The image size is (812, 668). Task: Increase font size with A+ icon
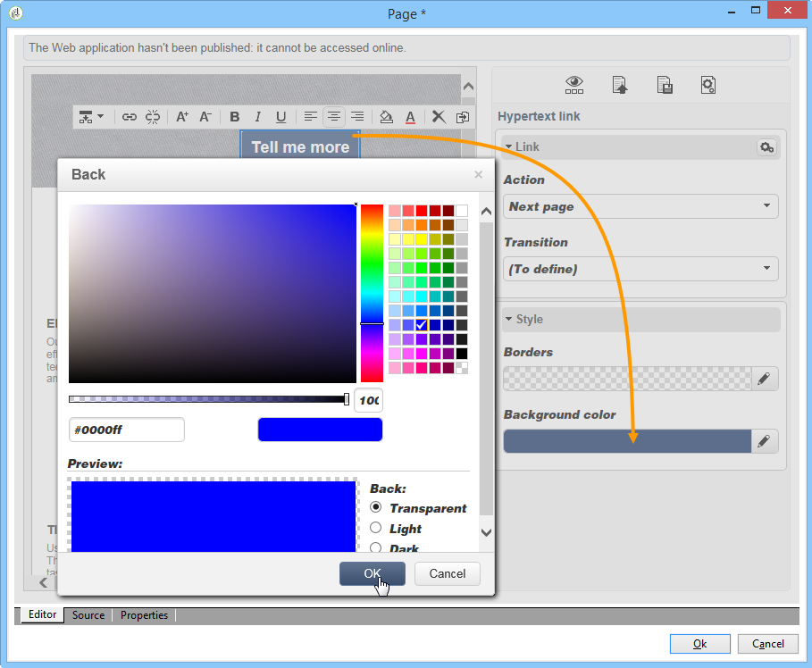click(181, 117)
